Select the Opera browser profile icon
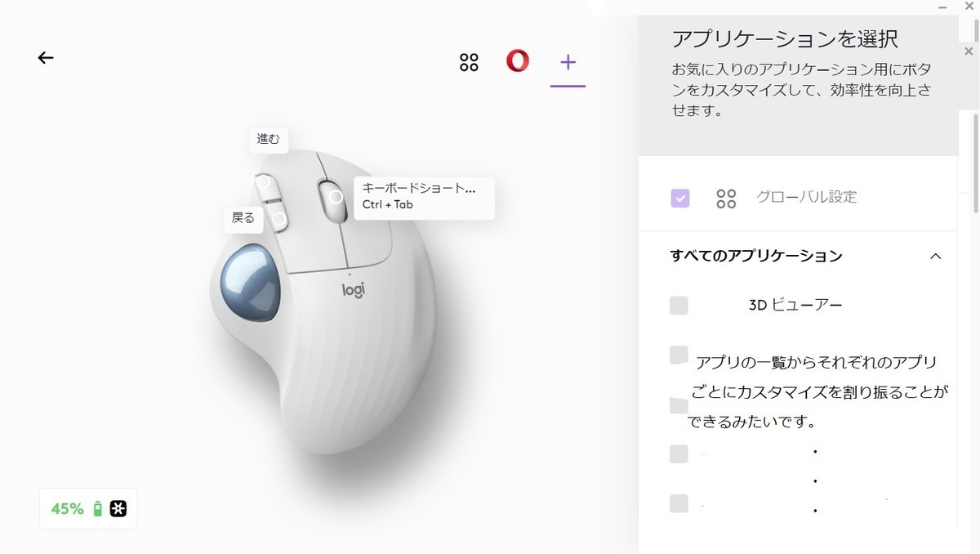 click(x=517, y=60)
